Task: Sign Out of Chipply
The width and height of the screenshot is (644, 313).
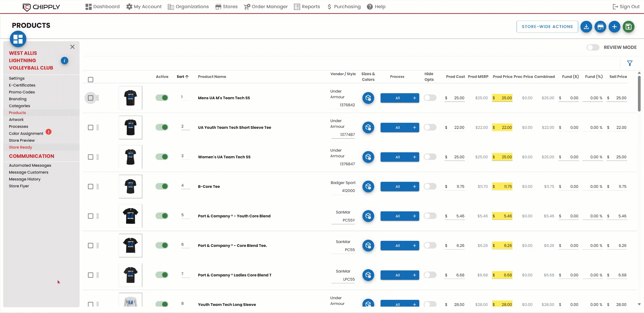Action: point(626,7)
